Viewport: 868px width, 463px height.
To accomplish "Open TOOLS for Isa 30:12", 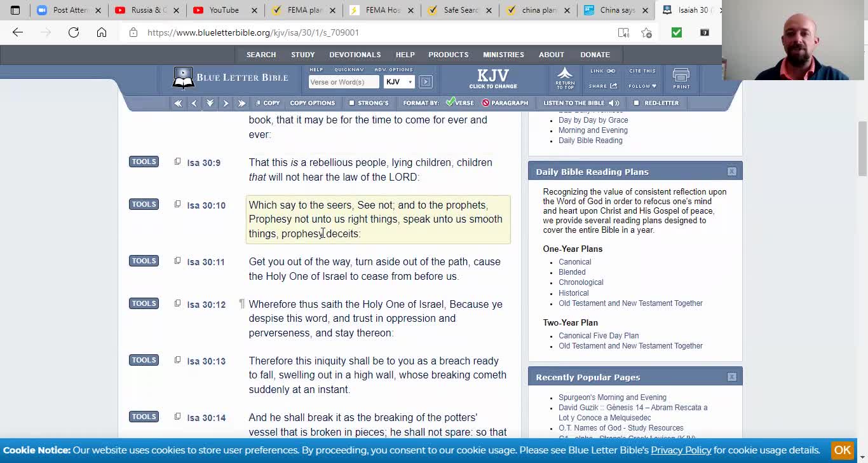I will [144, 303].
